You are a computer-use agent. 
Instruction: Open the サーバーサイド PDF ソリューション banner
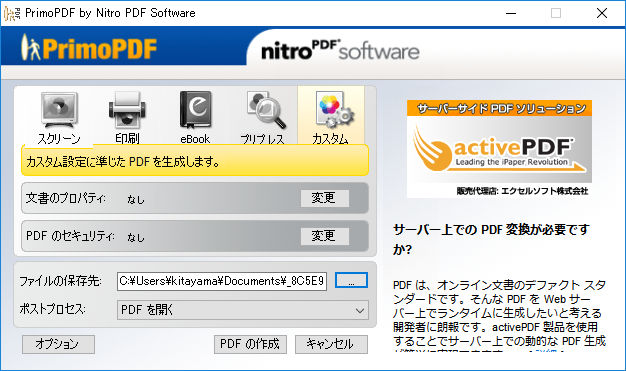(x=499, y=149)
